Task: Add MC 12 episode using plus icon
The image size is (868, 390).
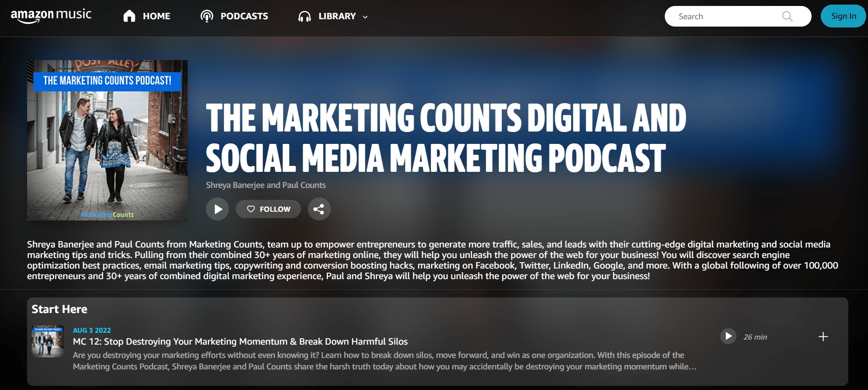Action: [823, 337]
